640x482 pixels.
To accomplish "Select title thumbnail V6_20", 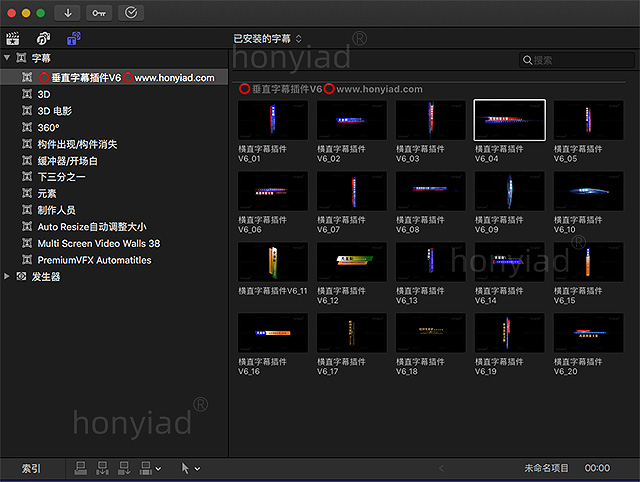I will pyautogui.click(x=589, y=333).
